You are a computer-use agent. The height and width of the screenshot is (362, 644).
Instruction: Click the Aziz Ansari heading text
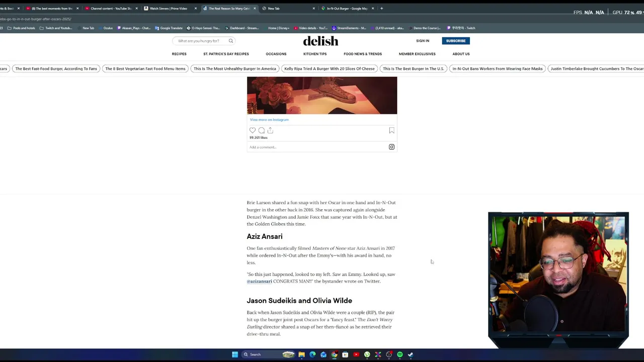[x=265, y=236]
